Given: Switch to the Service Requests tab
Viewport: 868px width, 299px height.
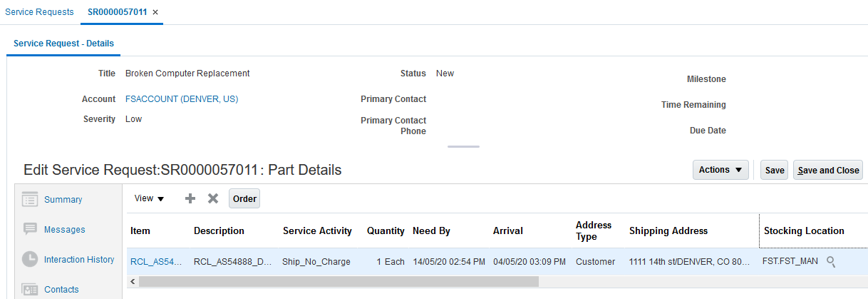Looking at the screenshot, I should (x=39, y=12).
